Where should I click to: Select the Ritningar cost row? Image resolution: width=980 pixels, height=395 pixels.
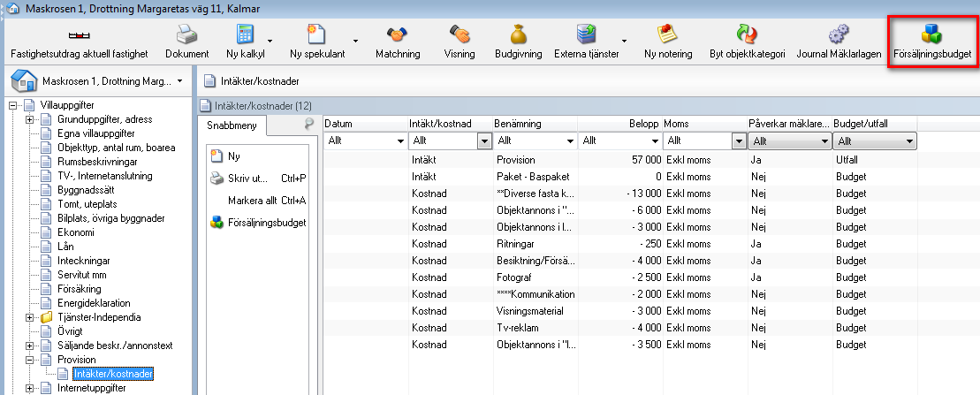click(620, 244)
